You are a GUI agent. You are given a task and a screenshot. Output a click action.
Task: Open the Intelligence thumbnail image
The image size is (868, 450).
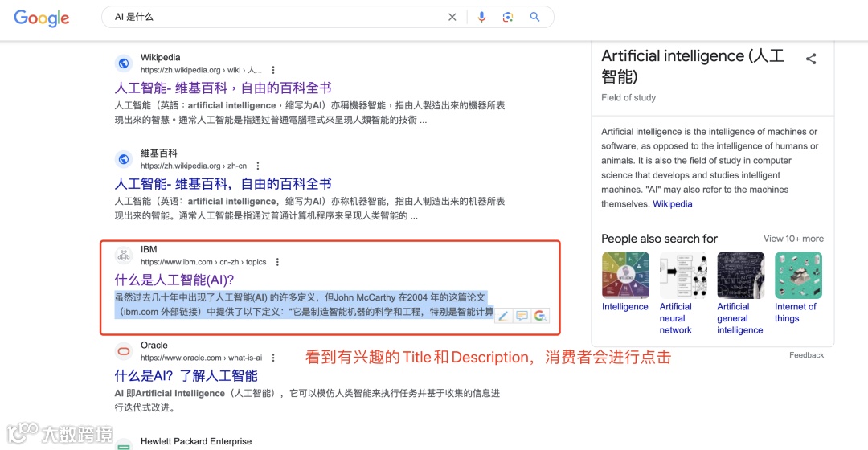pyautogui.click(x=625, y=275)
